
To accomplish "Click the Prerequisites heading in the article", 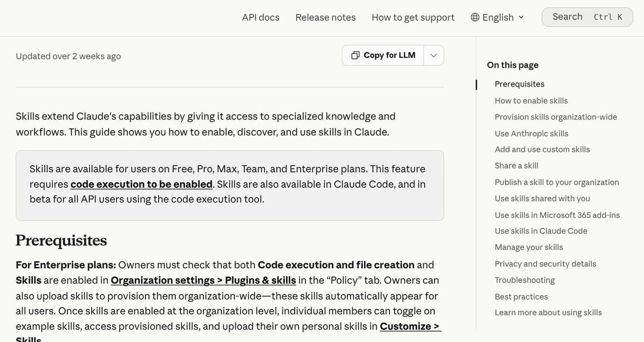I will tap(61, 240).
